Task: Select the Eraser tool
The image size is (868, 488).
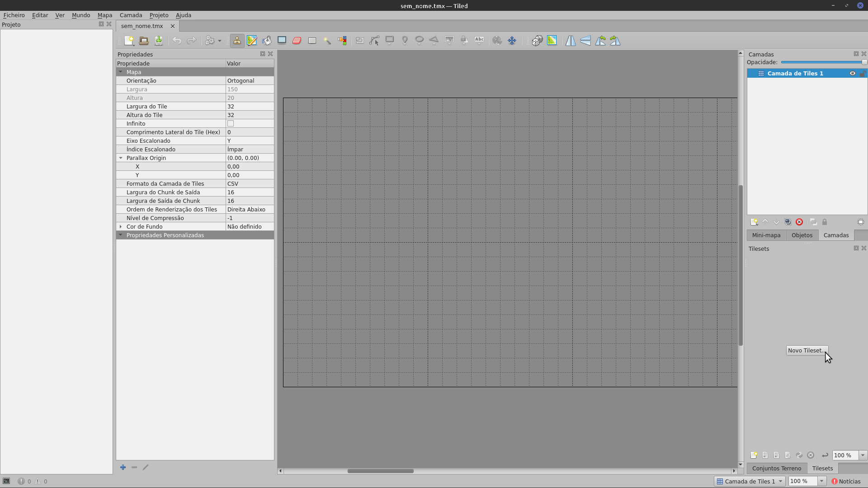Action: (297, 41)
